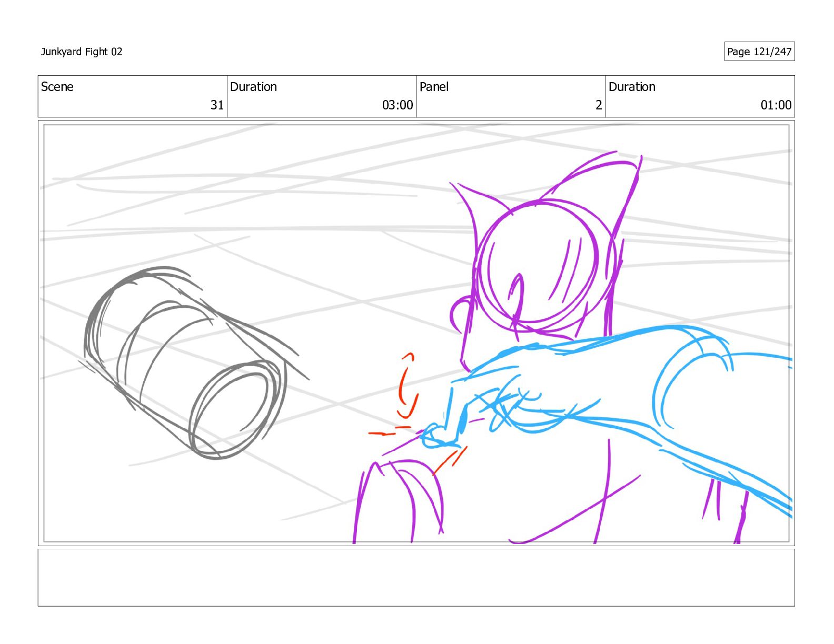Click the 'Page 121/247' page indicator
This screenshot has height=644, width=834.
(759, 52)
